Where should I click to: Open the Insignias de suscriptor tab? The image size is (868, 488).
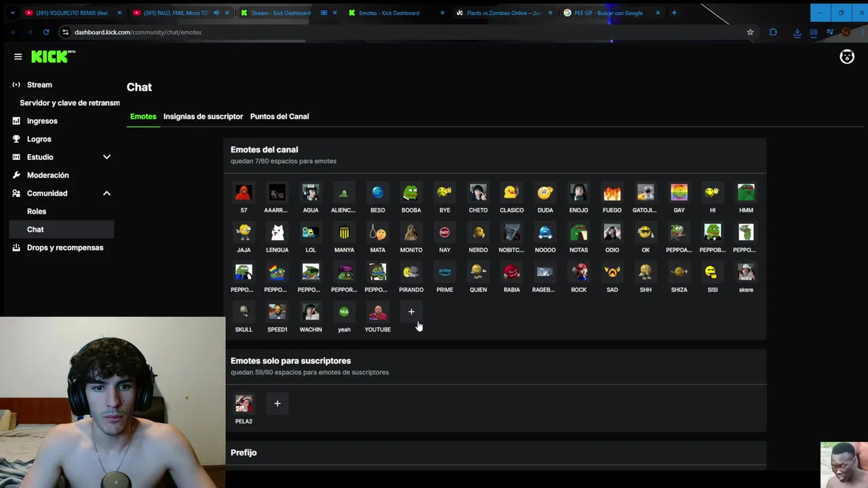point(203,117)
